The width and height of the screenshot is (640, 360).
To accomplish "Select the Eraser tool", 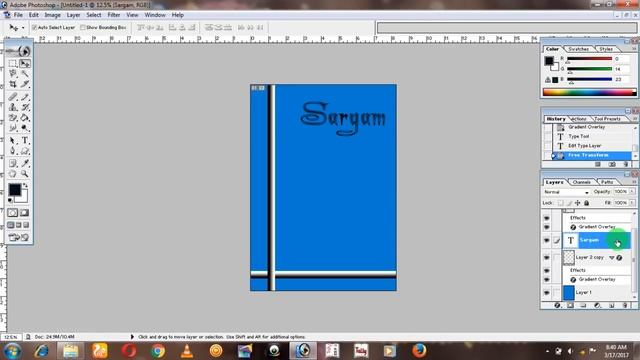I will point(13,118).
